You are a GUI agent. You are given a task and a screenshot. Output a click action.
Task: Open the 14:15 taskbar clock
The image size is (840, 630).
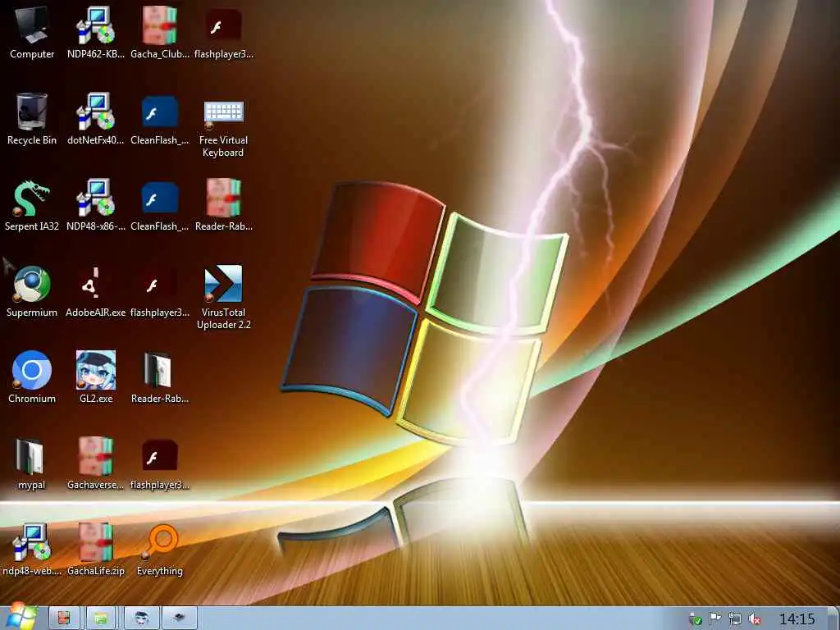[x=797, y=619]
